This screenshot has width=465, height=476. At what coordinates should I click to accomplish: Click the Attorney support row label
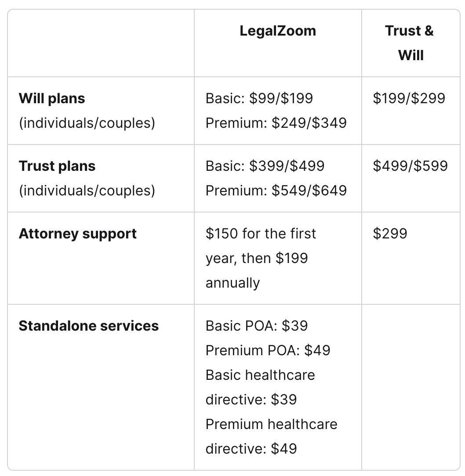(x=78, y=234)
